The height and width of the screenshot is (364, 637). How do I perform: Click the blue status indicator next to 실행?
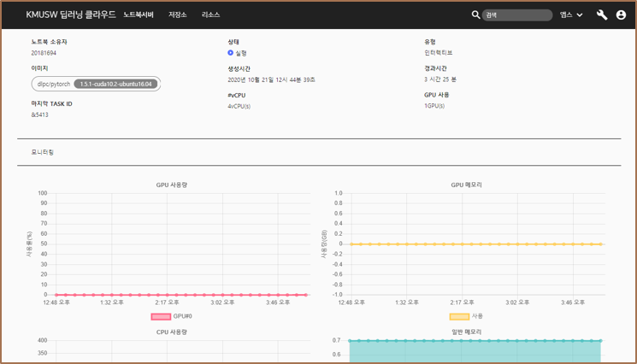[x=230, y=53]
